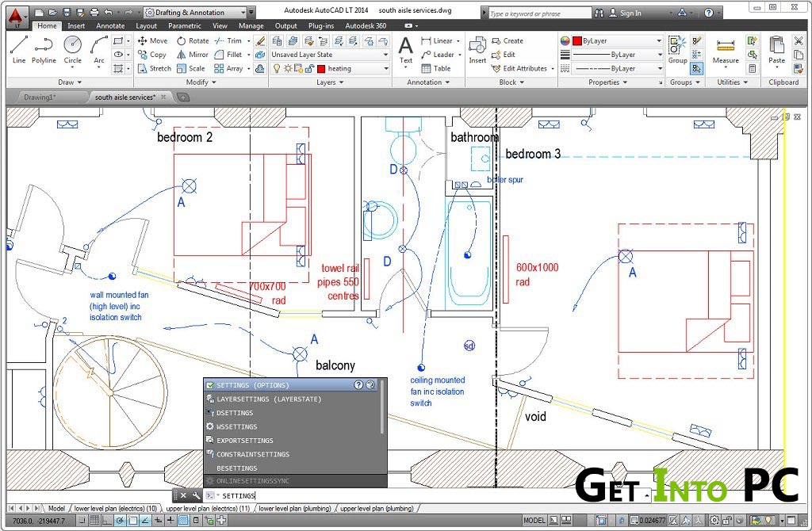Open the Unsaved Layer State dropdown
The width and height of the screenshot is (812, 531).
[x=330, y=55]
